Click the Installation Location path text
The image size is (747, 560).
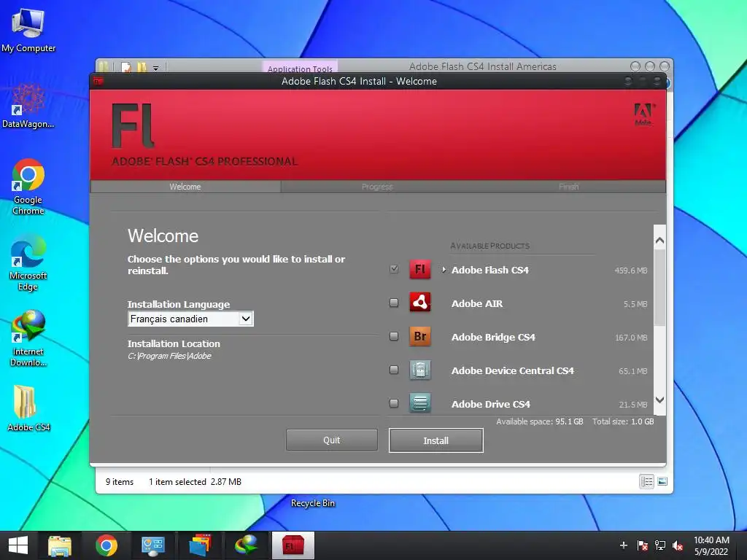(x=169, y=356)
